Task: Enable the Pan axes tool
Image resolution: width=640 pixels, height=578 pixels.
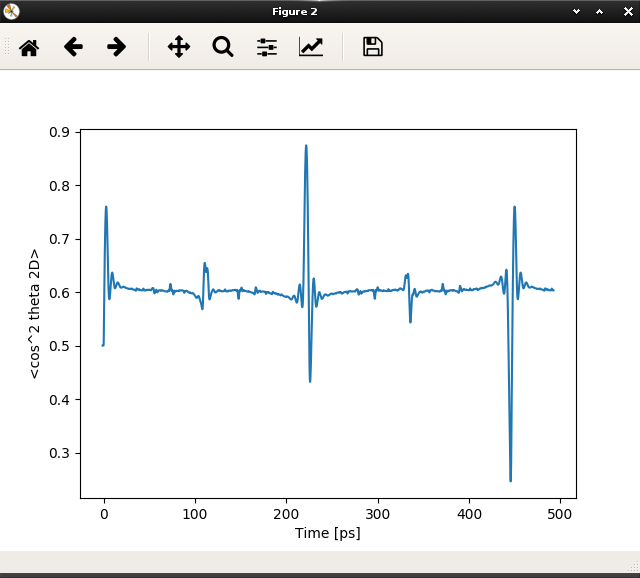Action: click(x=179, y=47)
